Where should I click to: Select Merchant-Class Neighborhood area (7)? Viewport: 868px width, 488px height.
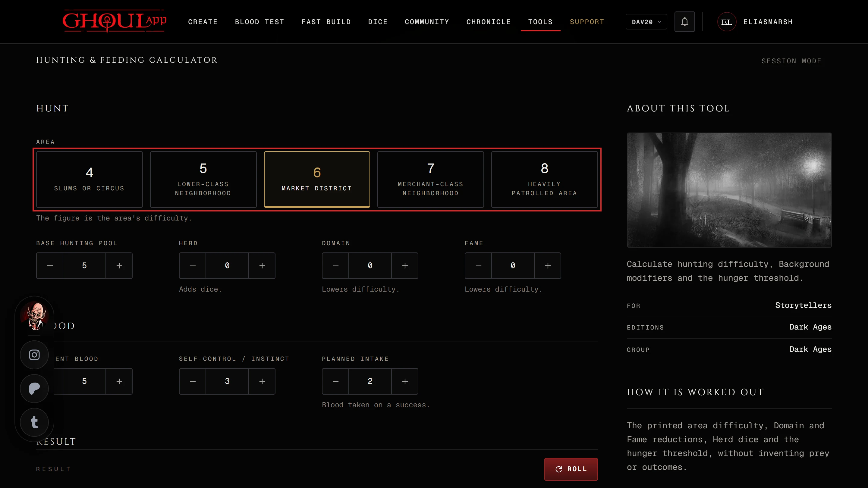click(x=431, y=180)
